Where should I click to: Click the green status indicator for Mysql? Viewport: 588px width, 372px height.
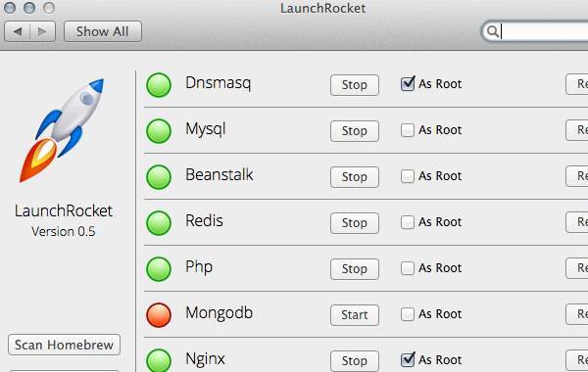tap(159, 131)
